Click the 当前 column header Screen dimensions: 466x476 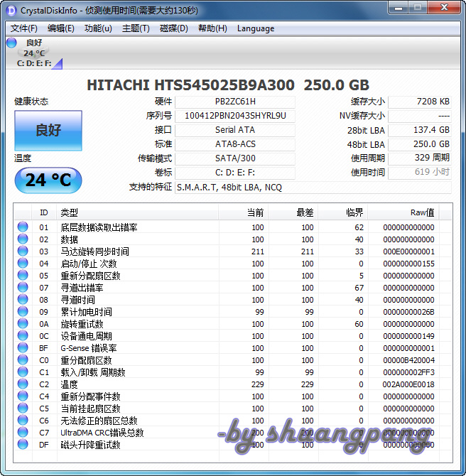point(244,212)
